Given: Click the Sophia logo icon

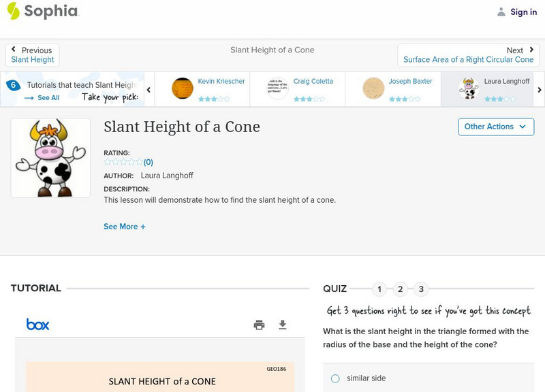Looking at the screenshot, I should tap(13, 12).
